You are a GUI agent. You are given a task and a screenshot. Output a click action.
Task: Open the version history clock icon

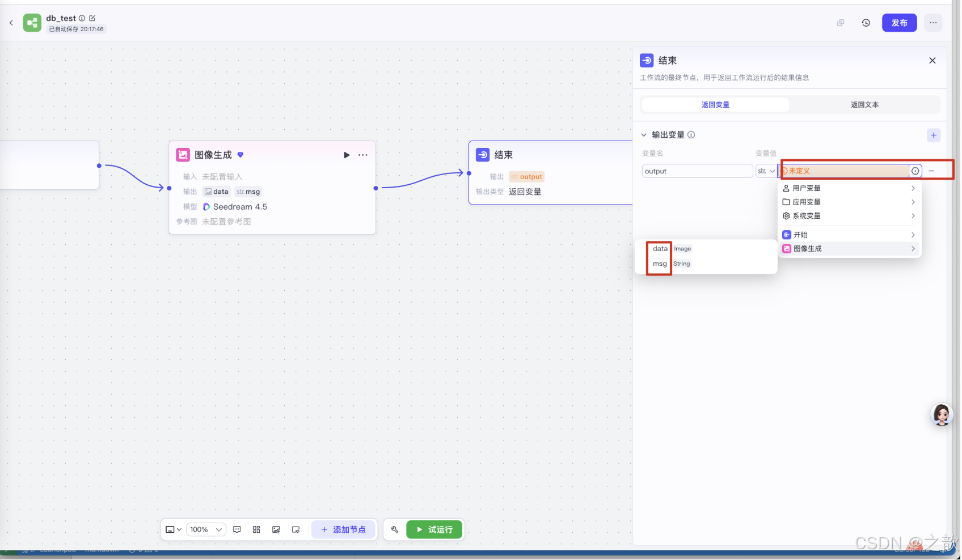pos(866,23)
